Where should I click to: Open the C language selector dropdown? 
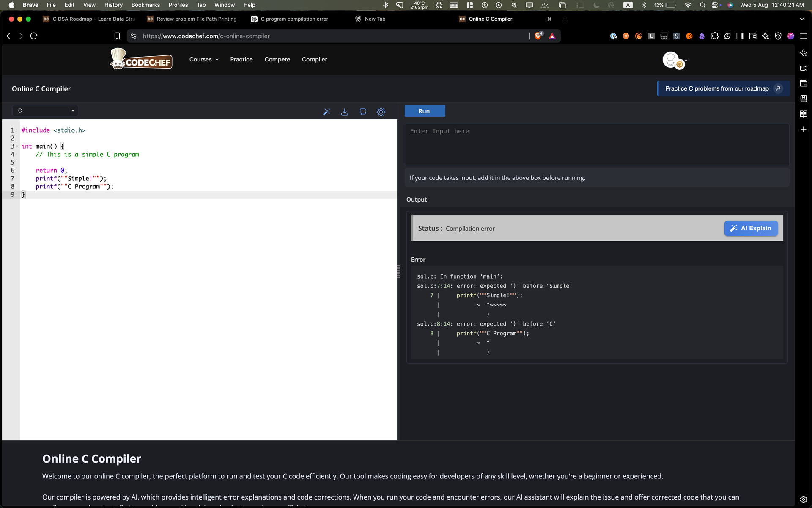click(x=45, y=110)
